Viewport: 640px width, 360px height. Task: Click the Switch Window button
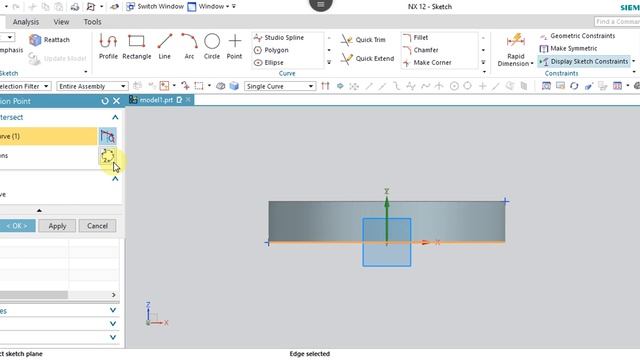pyautogui.click(x=155, y=7)
